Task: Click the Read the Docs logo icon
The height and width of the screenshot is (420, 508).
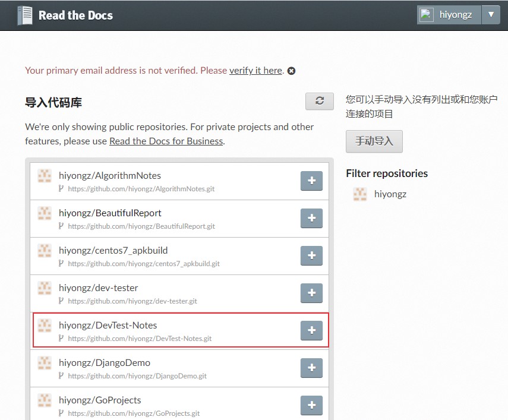Action: point(24,14)
